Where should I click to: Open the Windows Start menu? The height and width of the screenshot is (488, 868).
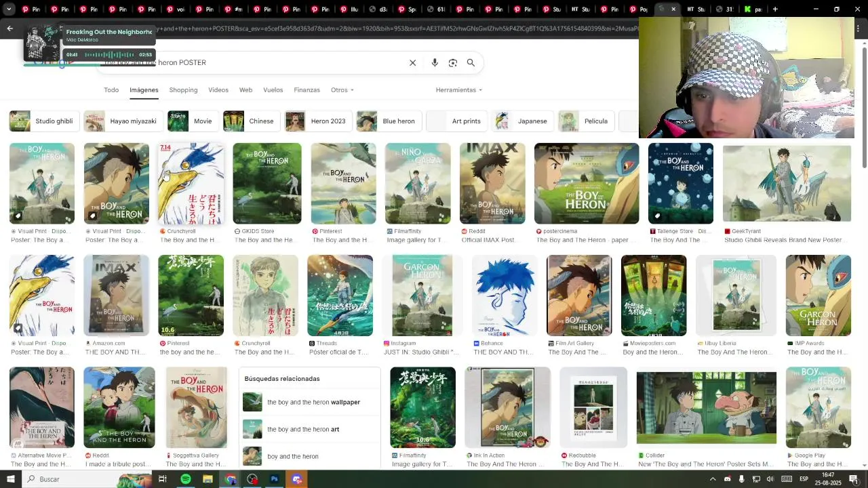click(x=10, y=479)
